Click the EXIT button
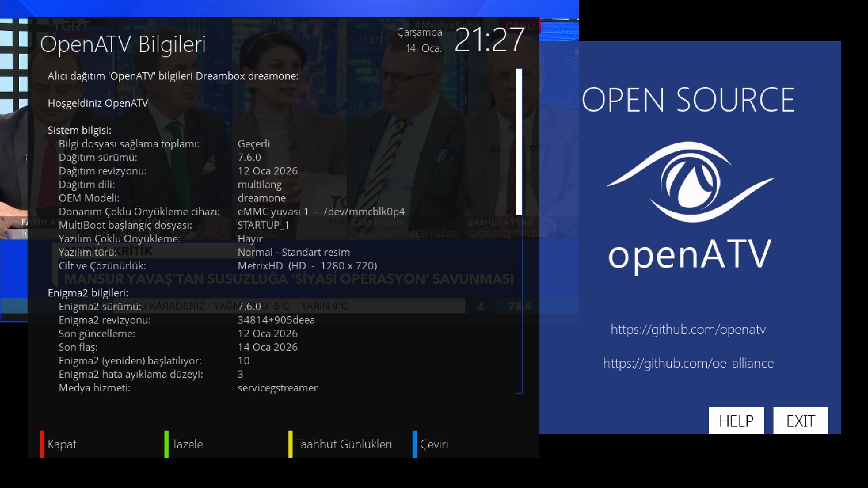Screen dimensions: 868x488 pyautogui.click(x=801, y=421)
